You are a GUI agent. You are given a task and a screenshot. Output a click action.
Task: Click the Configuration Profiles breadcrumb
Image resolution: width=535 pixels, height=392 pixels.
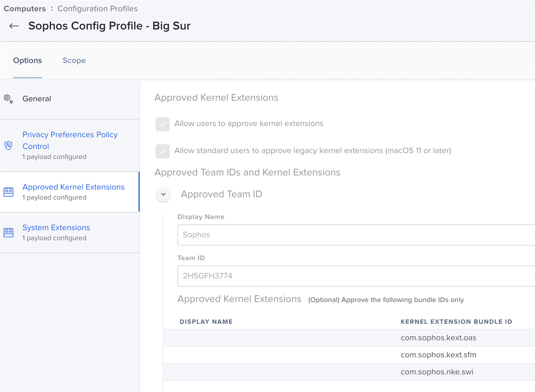click(x=97, y=8)
